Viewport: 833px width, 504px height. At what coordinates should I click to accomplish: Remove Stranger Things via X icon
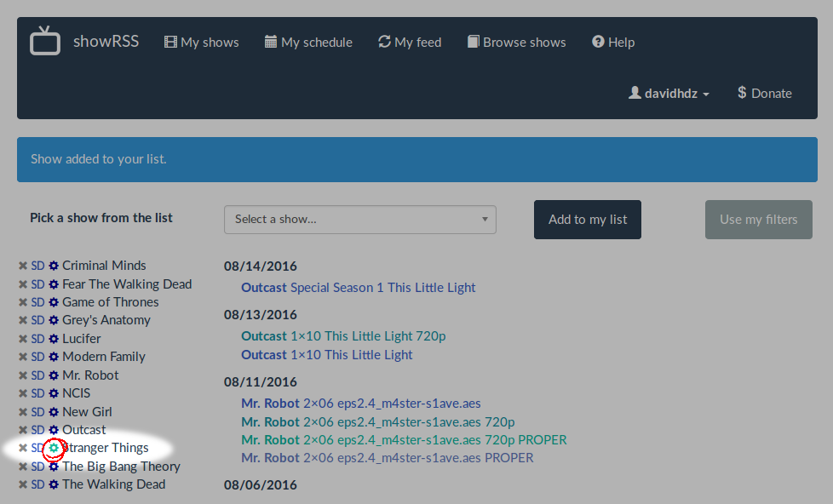tap(23, 448)
